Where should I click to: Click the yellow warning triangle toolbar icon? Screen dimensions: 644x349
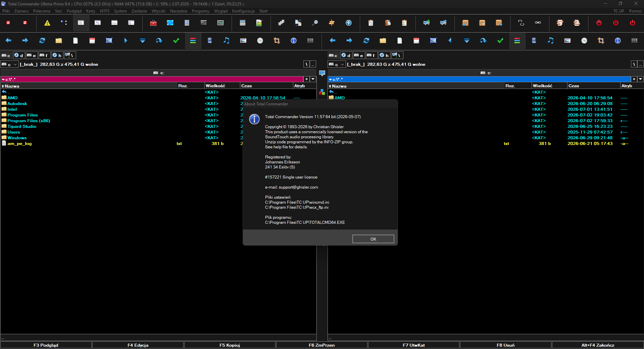47,23
